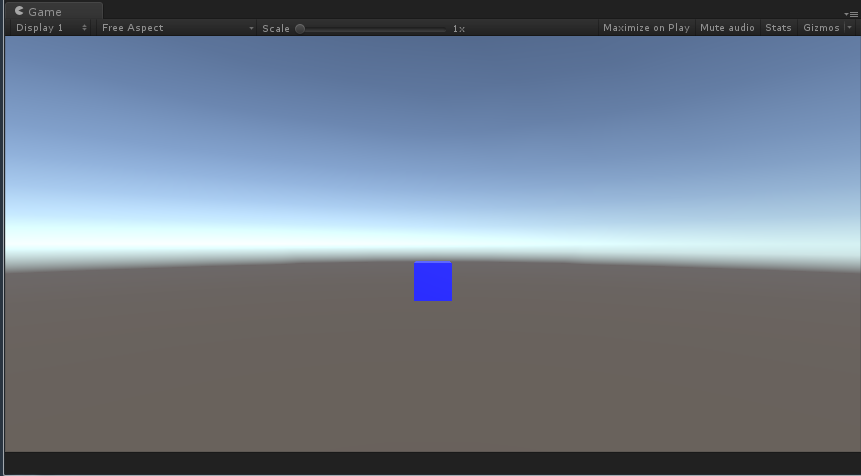Screen dimensions: 861x476
Task: Open the Free Aspect ratio dropdown
Action: click(176, 28)
